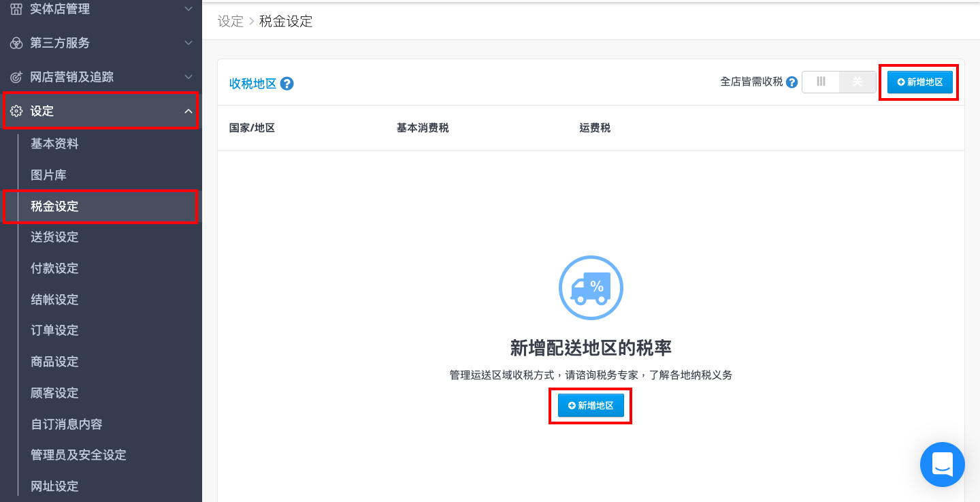Click the 管理运送区域收税方式 description text

click(591, 375)
